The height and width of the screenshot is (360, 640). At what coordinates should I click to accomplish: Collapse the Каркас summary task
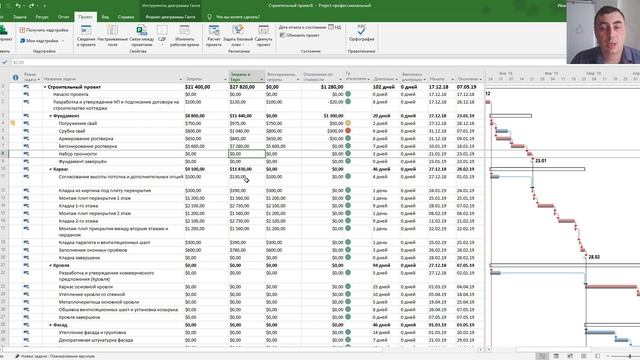tap(51, 169)
